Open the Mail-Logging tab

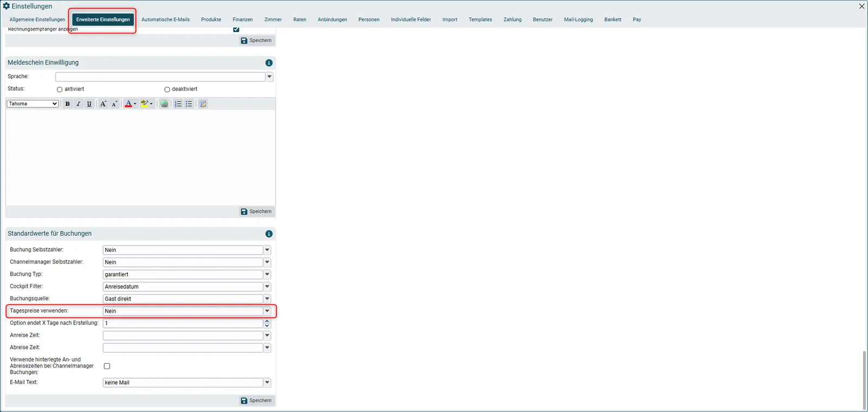(578, 20)
